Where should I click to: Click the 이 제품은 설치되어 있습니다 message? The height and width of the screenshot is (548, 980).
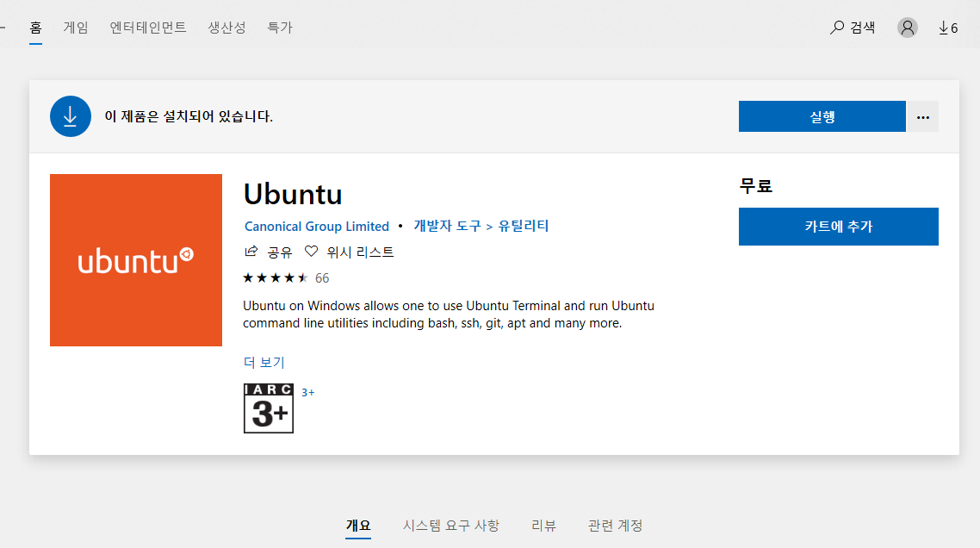click(189, 116)
